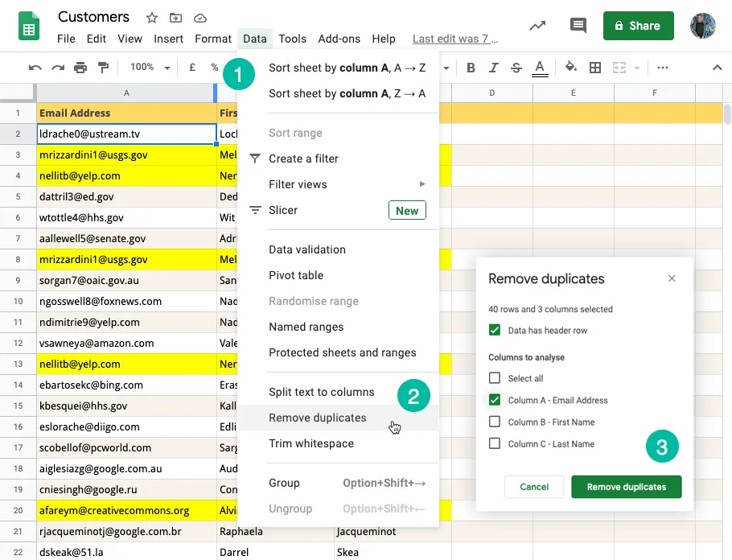Viewport: 732px width, 560px height.
Task: Open the Tools menu
Action: pyautogui.click(x=292, y=39)
